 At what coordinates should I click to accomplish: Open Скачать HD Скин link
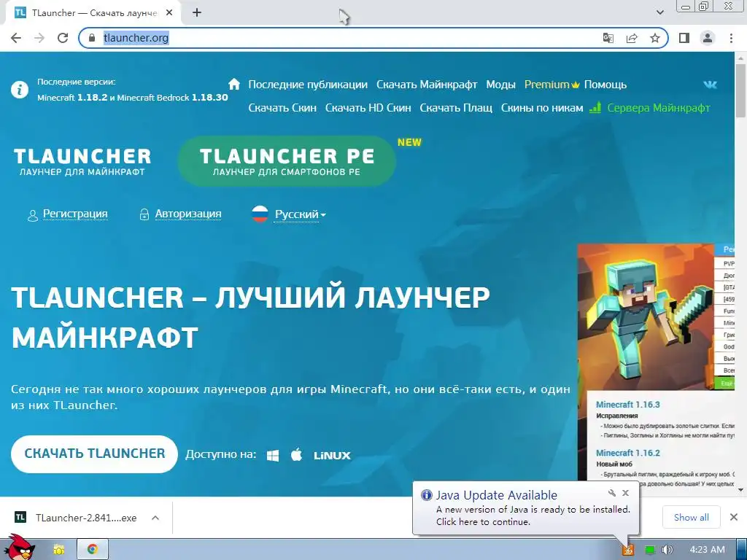pyautogui.click(x=368, y=108)
